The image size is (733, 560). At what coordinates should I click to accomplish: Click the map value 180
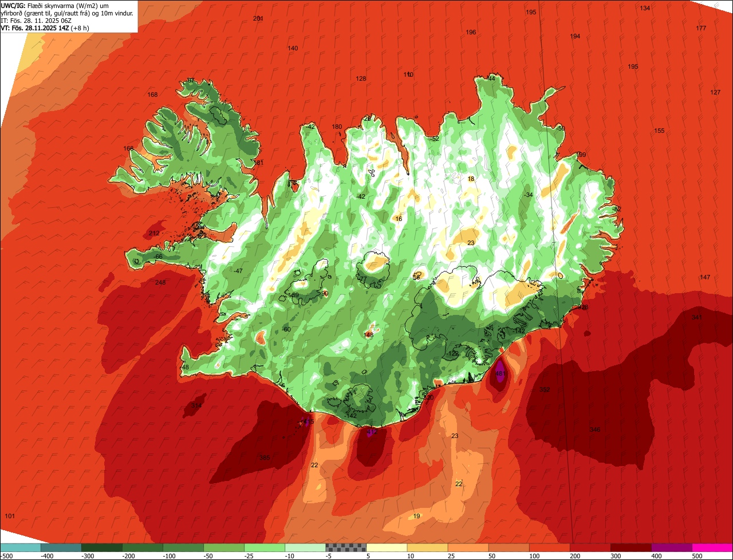point(337,127)
